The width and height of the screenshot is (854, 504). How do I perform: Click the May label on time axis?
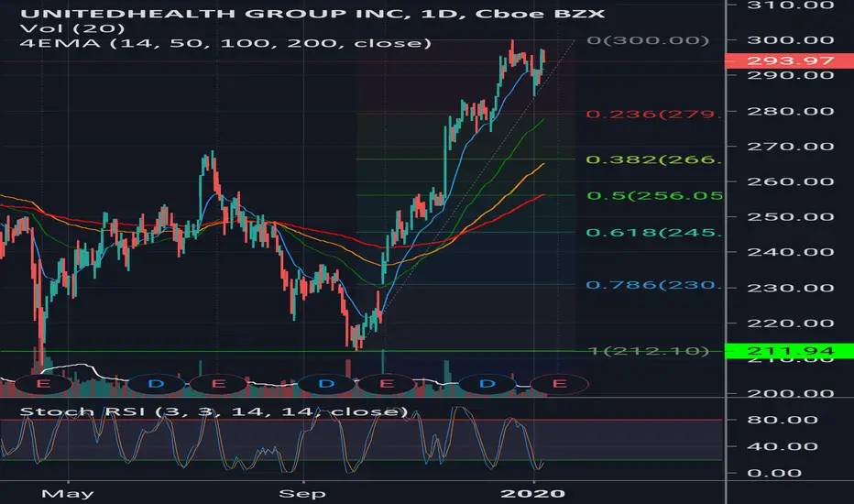68,494
